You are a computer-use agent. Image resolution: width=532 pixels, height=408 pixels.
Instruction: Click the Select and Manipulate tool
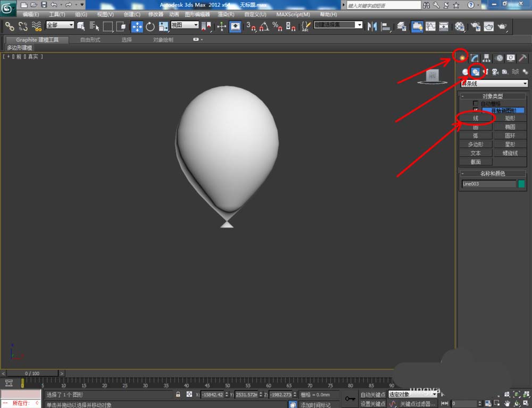coord(221,26)
